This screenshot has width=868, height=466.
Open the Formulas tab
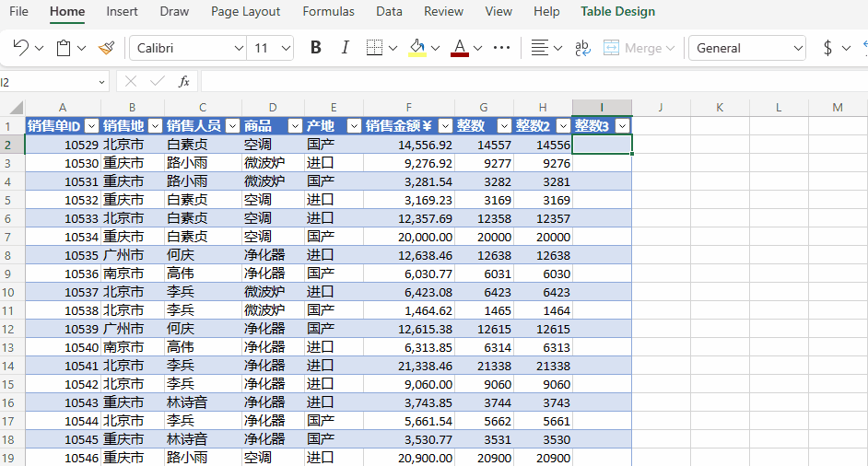(328, 12)
